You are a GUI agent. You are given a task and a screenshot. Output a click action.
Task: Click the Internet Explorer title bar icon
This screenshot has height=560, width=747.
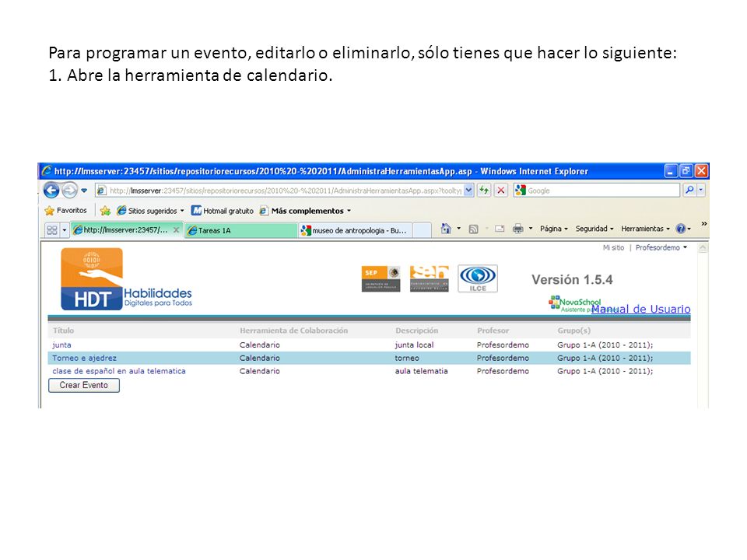pyautogui.click(x=47, y=170)
